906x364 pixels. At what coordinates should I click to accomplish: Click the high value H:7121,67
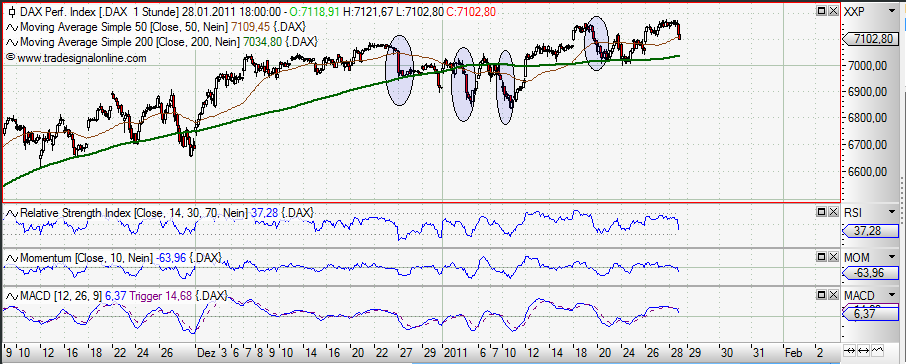point(367,12)
